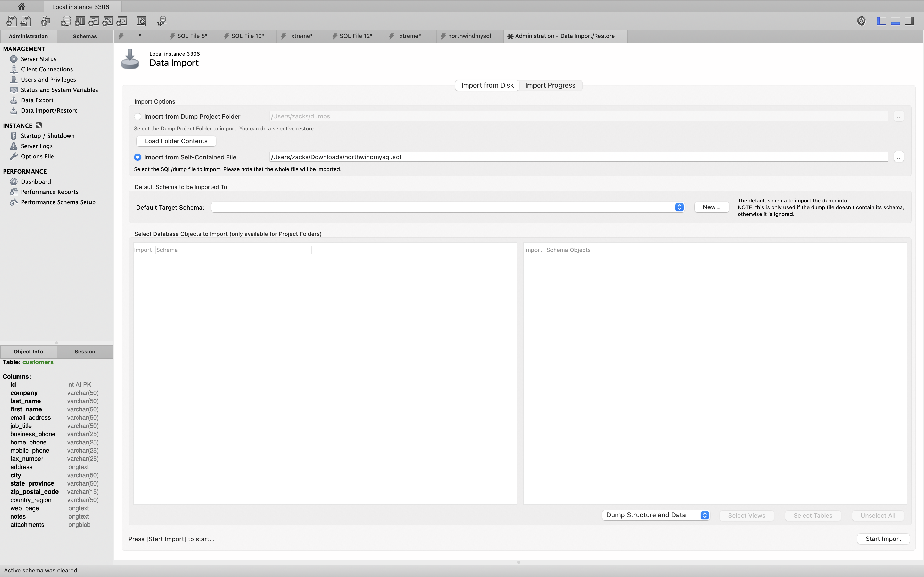
Task: Browse for self-contained file with .. button
Action: (898, 157)
